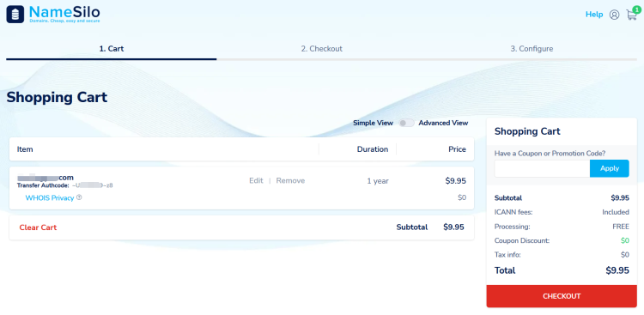Screen dimensions: 644x315
Task: Open the user account icon
Action: tap(614, 15)
